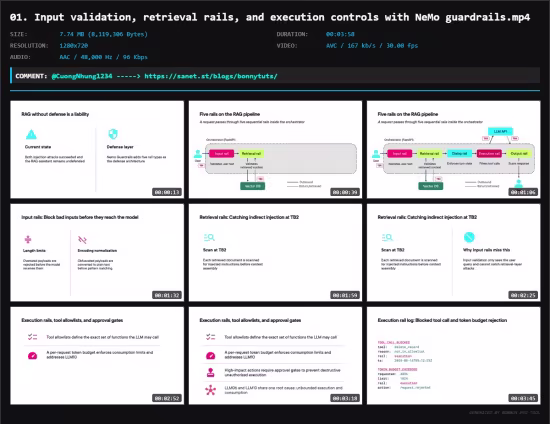The width and height of the screenshot is (550, 424).
Task: Click the 'Defense layer' heading
Action: point(120,147)
